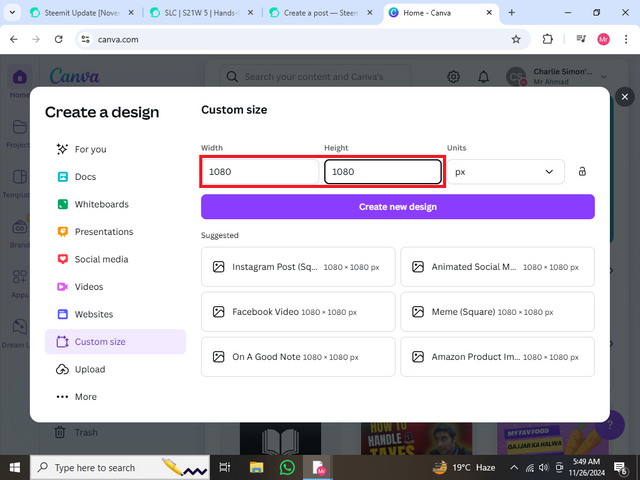The width and height of the screenshot is (640, 480).
Task: Open the Windows Start menu
Action: tap(15, 468)
